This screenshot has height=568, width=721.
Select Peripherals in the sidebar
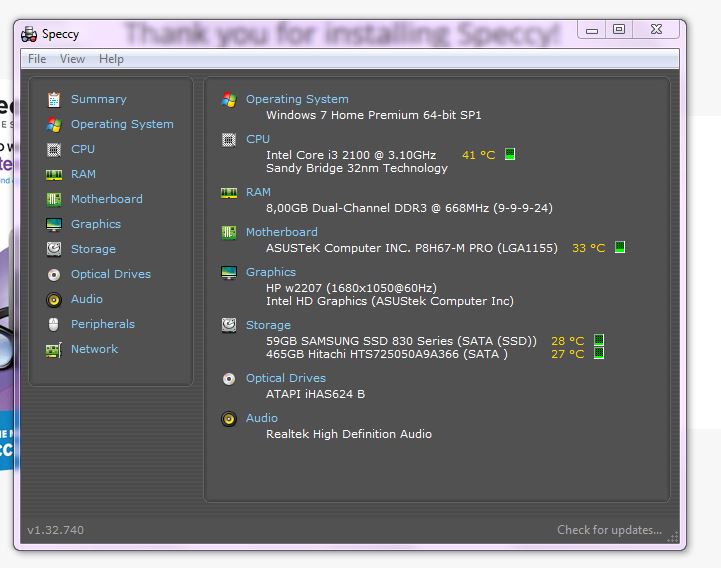[x=103, y=324]
